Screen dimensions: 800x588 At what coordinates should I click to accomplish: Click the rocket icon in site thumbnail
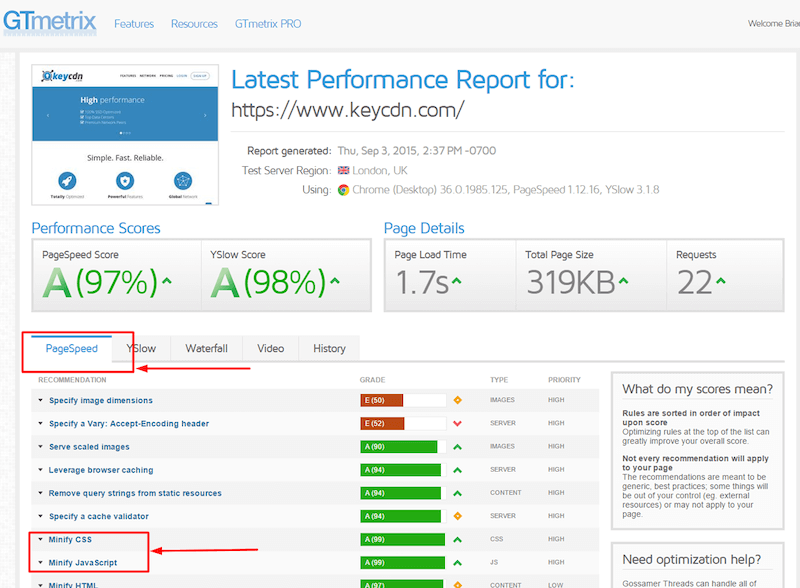point(67,181)
